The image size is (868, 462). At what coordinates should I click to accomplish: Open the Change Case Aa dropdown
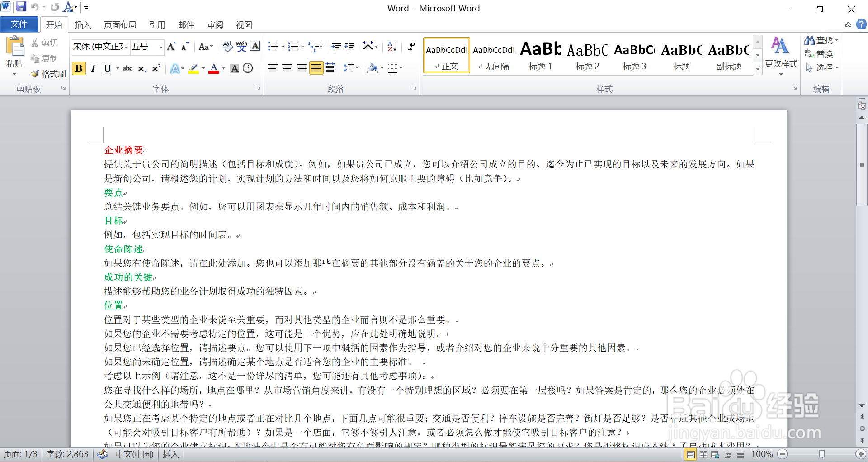pyautogui.click(x=206, y=47)
